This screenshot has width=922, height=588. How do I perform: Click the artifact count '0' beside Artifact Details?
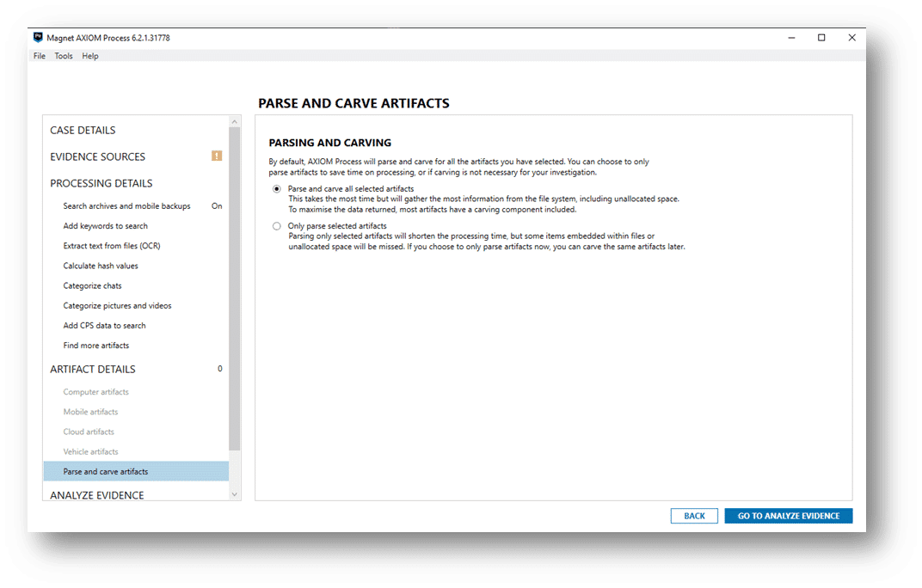[220, 369]
